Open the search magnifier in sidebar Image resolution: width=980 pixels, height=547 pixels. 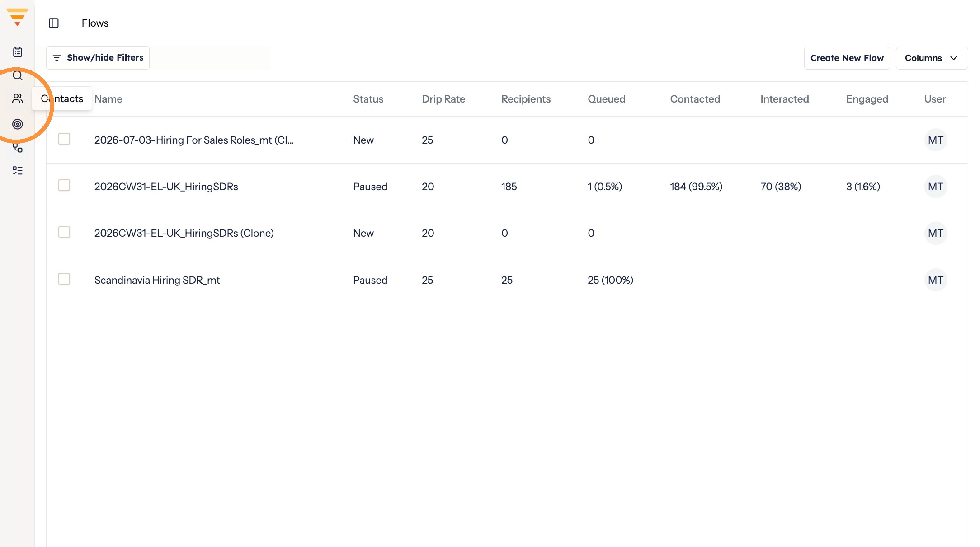click(x=18, y=75)
